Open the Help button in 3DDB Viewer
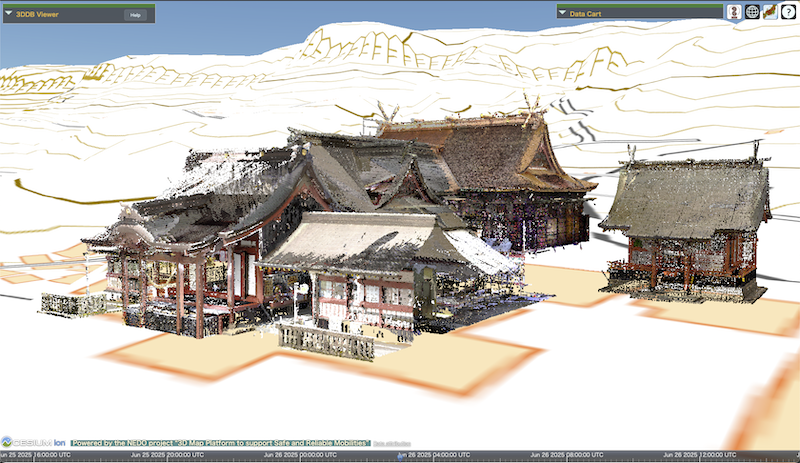The height and width of the screenshot is (463, 800). (135, 15)
